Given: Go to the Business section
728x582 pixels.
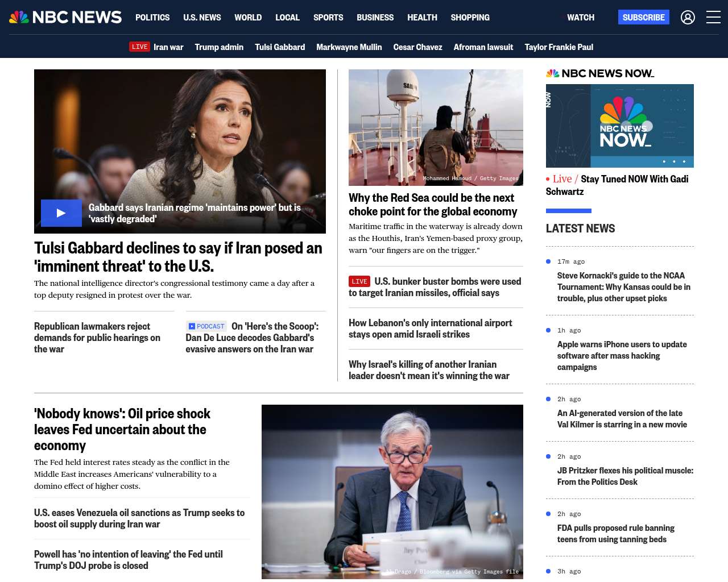Looking at the screenshot, I should coord(375,18).
